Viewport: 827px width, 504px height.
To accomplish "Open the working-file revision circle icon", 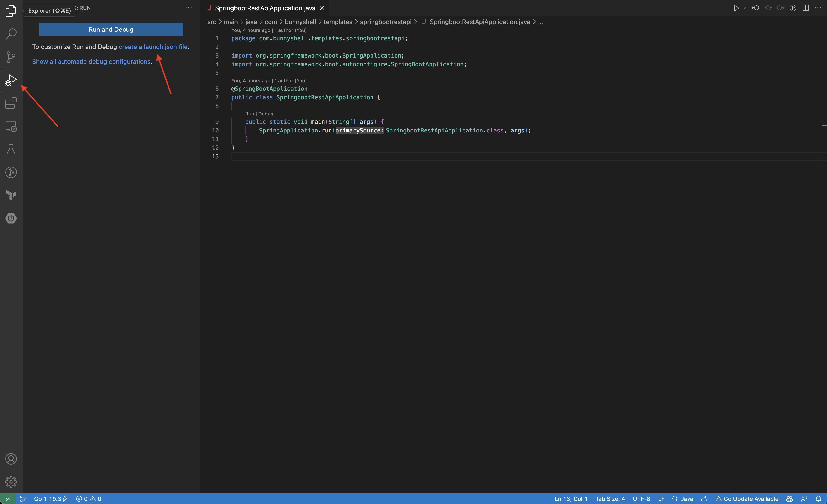I will pyautogui.click(x=768, y=8).
